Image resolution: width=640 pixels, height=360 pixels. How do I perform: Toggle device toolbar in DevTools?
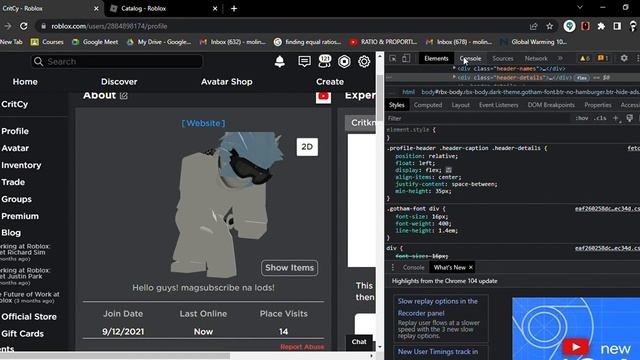[406, 58]
